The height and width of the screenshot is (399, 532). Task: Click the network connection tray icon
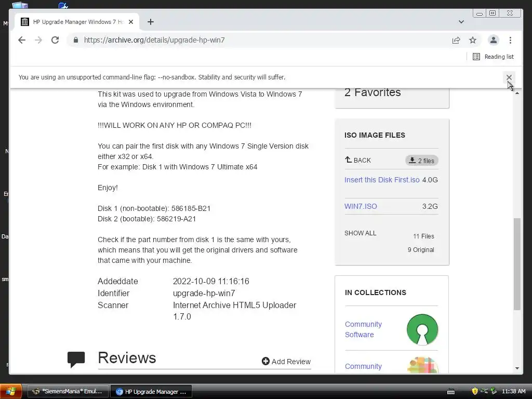click(x=484, y=391)
